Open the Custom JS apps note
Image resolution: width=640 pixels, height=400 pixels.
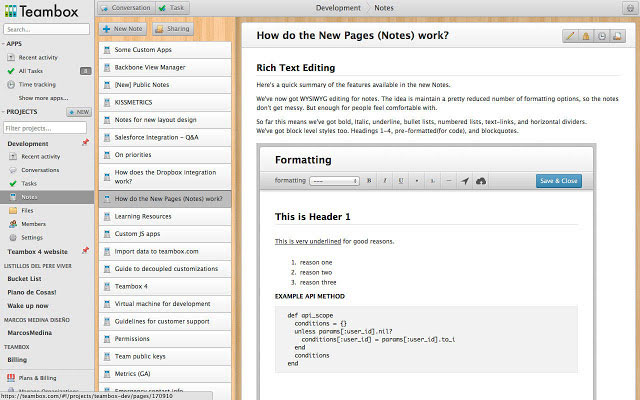pyautogui.click(x=165, y=234)
